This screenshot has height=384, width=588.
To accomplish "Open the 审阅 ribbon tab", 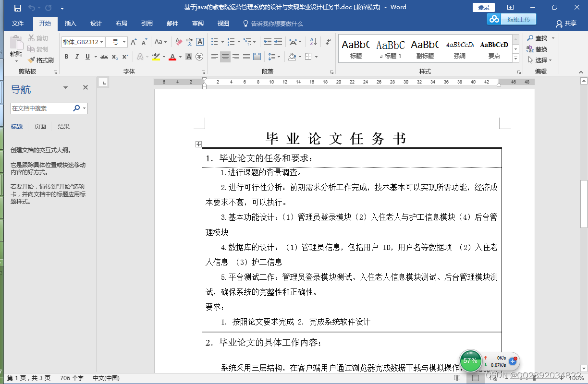I will pos(197,23).
